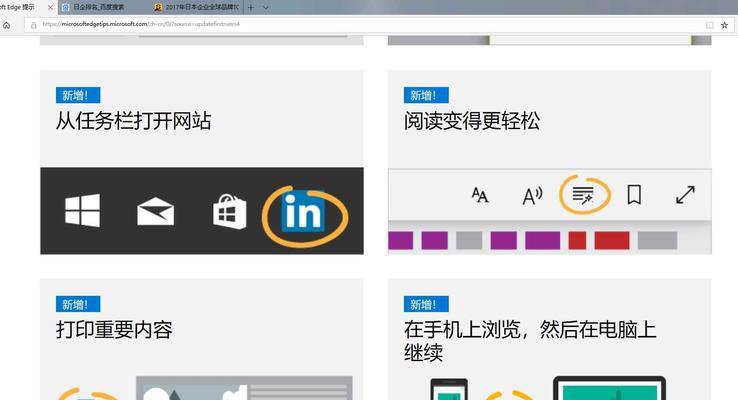Click the text size AA icon
Viewport: 738px width, 400px height.
(x=480, y=195)
